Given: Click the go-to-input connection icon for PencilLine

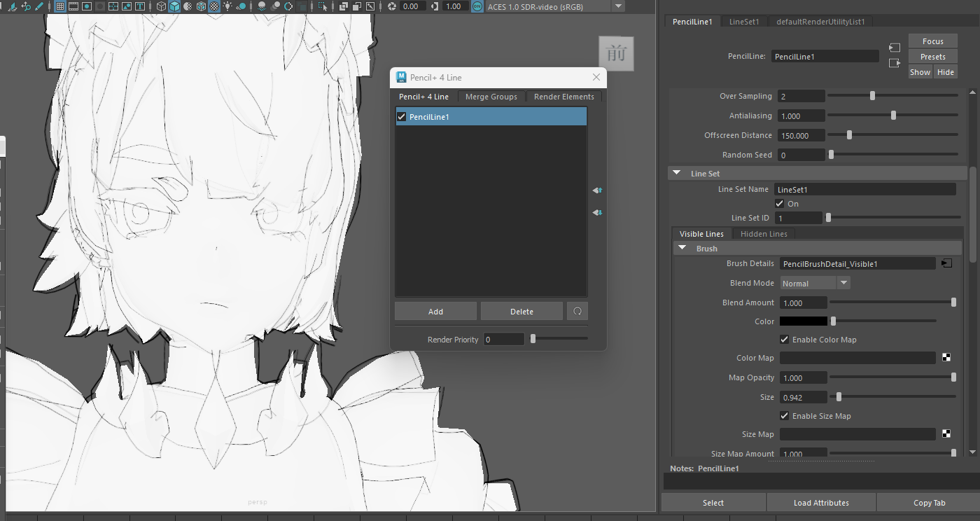Looking at the screenshot, I should click(895, 48).
